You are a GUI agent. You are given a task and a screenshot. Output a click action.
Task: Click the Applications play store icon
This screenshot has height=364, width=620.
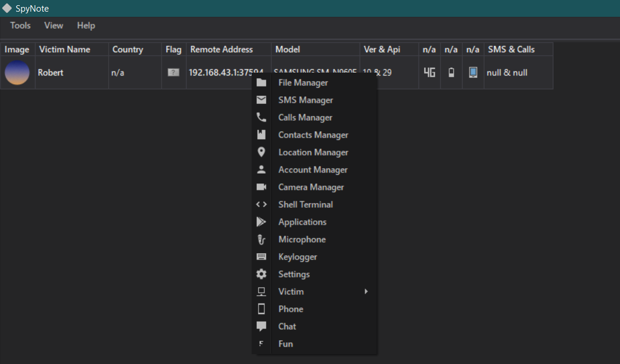pyautogui.click(x=261, y=222)
